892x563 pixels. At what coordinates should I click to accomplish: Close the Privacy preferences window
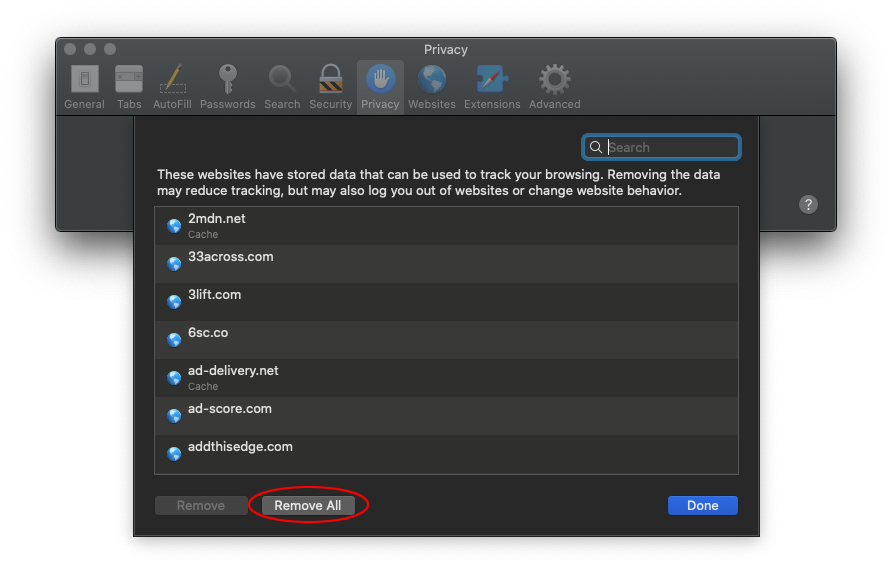point(70,49)
